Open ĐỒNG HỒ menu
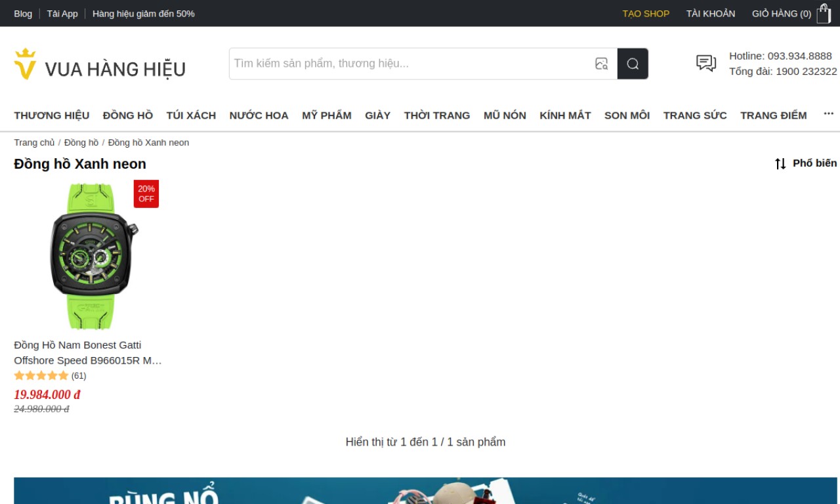Screen dimensions: 840x504 128,115
